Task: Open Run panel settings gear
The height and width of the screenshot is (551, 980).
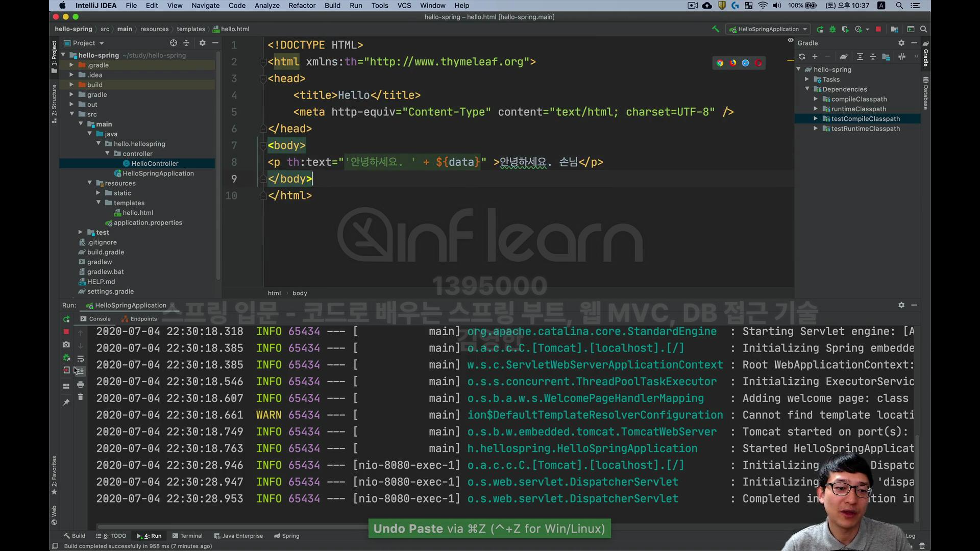Action: [x=901, y=305]
